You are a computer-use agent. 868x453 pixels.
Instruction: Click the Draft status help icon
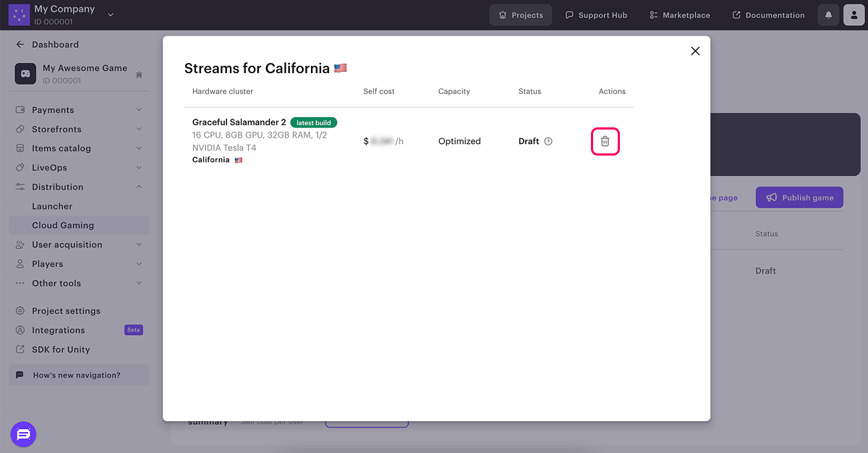548,141
